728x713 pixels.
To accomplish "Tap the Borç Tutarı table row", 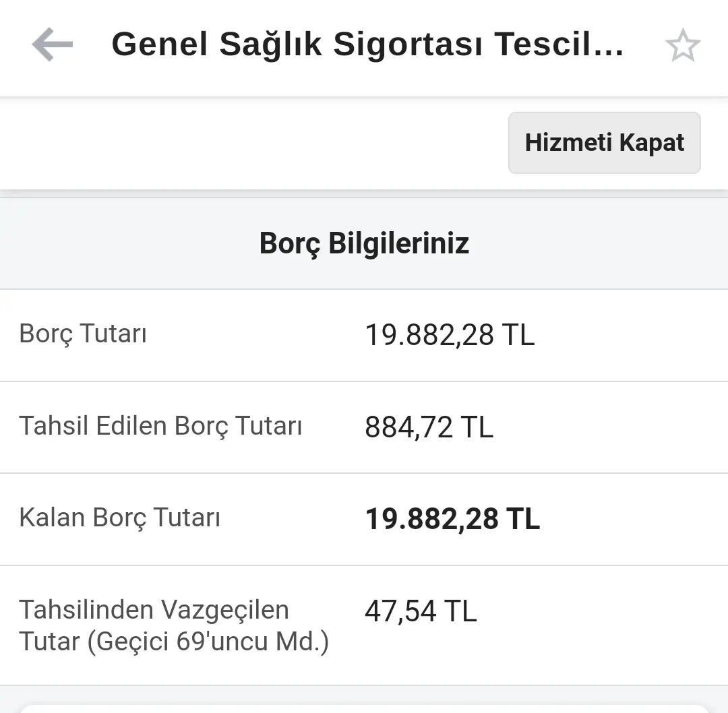I will tap(364, 336).
